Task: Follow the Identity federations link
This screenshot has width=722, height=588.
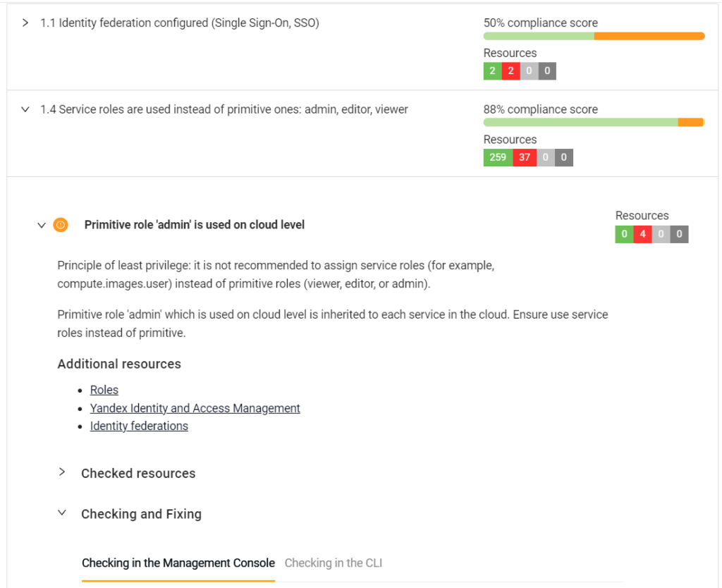Action: (139, 426)
